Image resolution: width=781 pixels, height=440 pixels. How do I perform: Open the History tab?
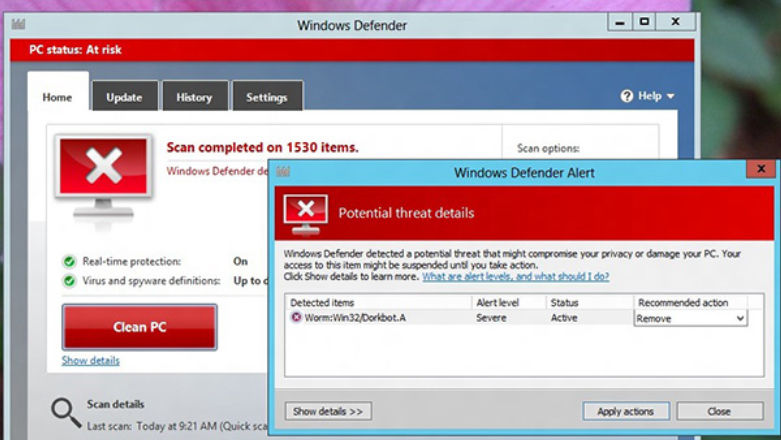tap(194, 97)
